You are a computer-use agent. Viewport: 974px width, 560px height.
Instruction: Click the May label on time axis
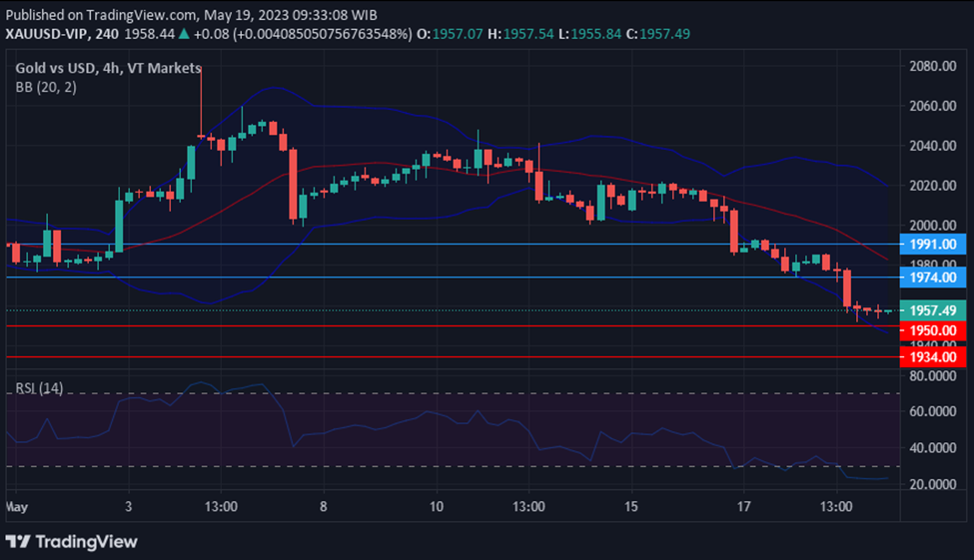pos(15,506)
